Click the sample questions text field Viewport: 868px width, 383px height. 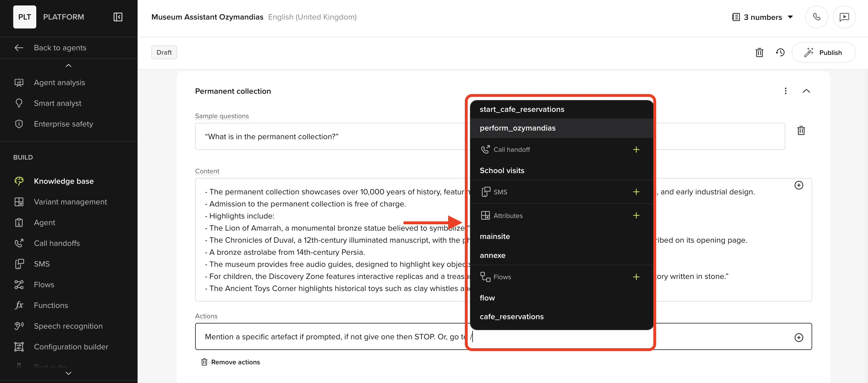[x=330, y=136]
